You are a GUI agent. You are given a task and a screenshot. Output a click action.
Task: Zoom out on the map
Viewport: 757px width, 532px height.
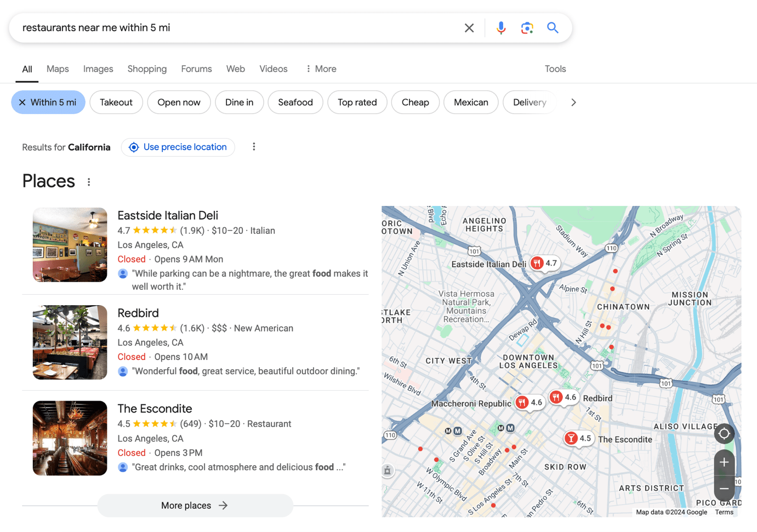click(x=724, y=488)
